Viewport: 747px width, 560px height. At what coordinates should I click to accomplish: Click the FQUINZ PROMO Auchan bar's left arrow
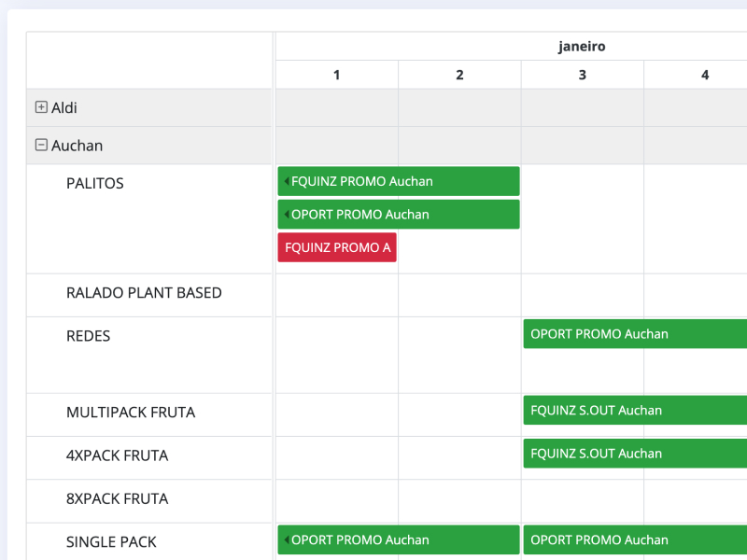[286, 181]
